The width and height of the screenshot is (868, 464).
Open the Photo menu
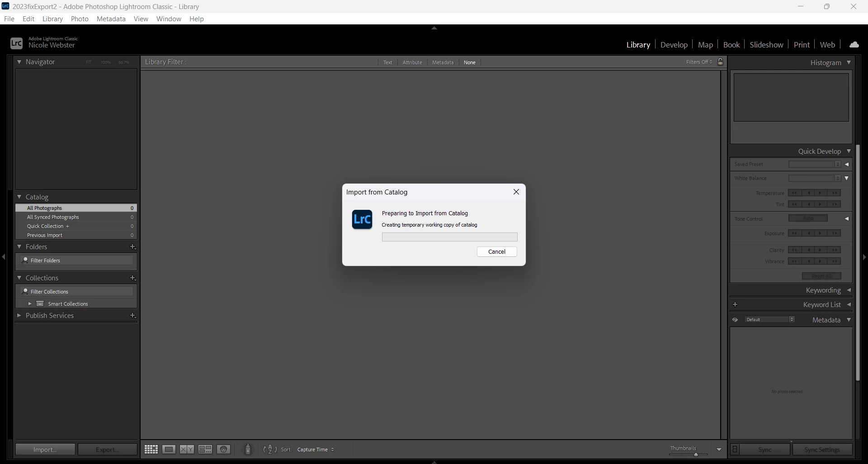80,19
